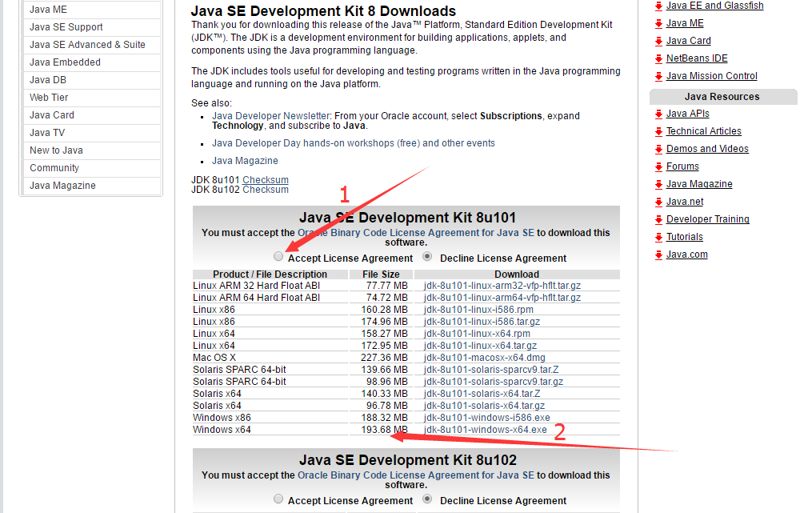This screenshot has height=513, width=812.
Task: Click the Java Resources section header
Action: (x=723, y=97)
